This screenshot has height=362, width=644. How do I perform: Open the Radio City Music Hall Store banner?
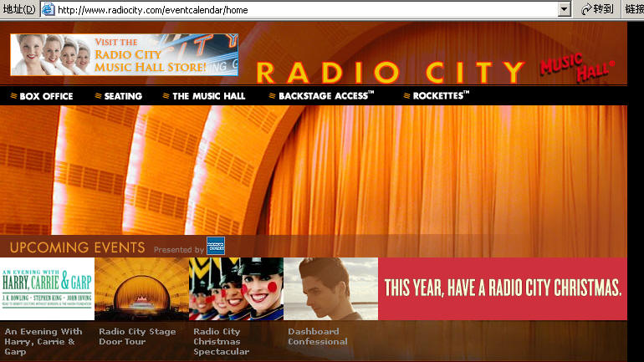point(125,54)
